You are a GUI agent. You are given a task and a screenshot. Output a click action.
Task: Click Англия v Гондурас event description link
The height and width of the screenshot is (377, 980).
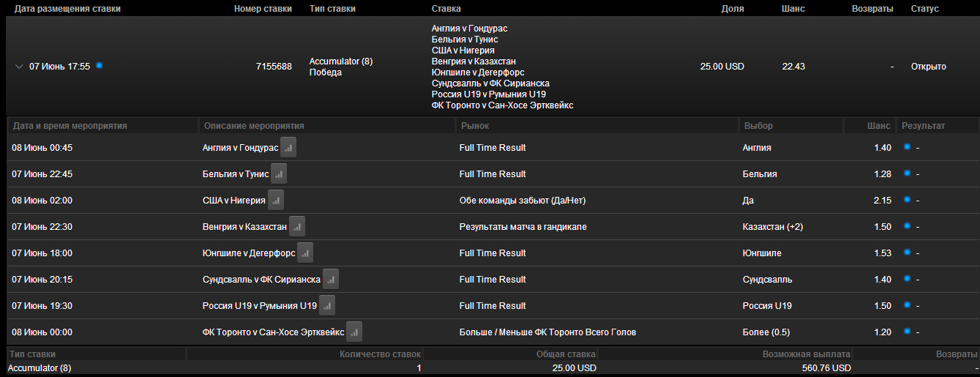[240, 148]
